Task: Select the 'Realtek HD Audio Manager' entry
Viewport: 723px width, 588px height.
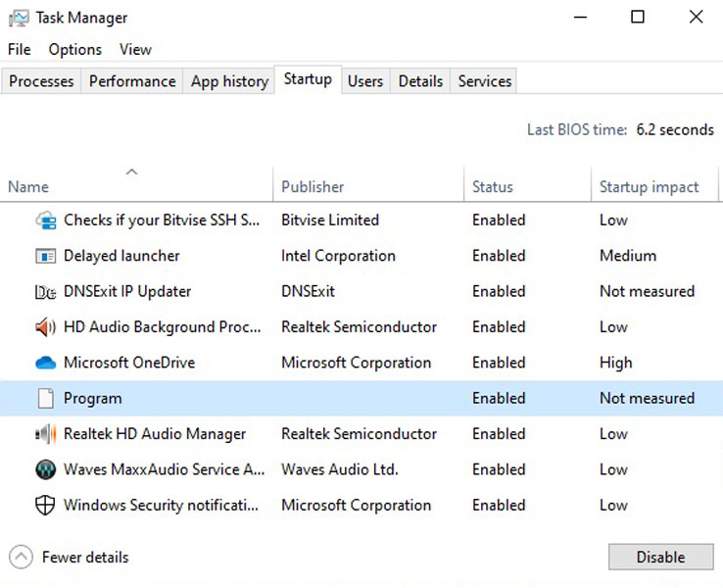Action: tap(155, 434)
